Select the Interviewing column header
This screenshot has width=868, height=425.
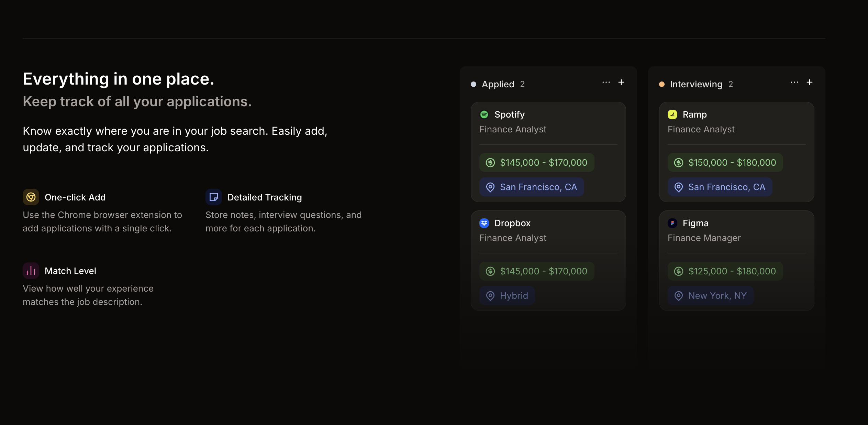coord(696,84)
